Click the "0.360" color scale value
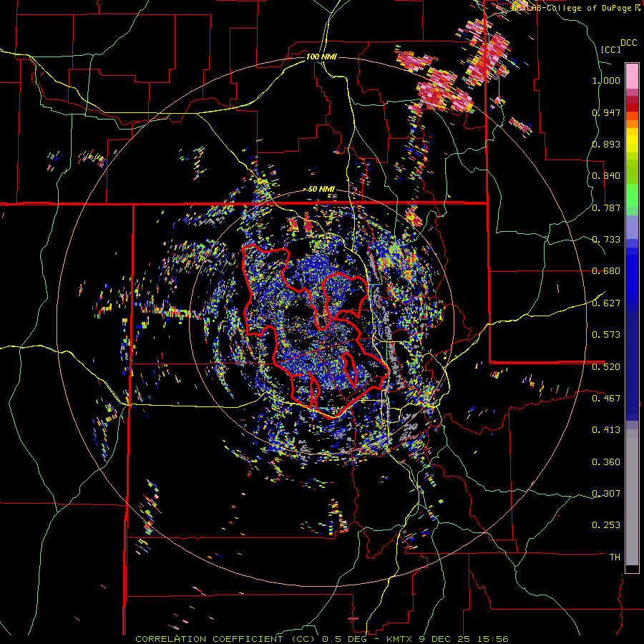 tap(606, 462)
